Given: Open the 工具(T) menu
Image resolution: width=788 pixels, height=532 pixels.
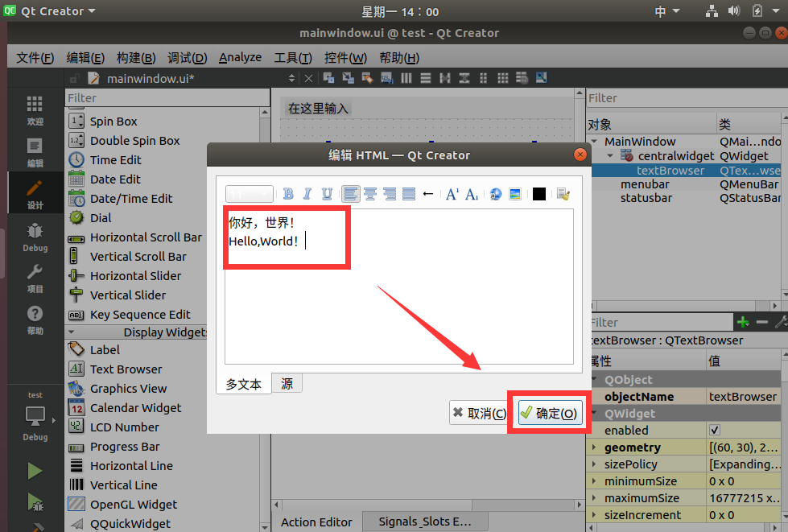Looking at the screenshot, I should [292, 58].
